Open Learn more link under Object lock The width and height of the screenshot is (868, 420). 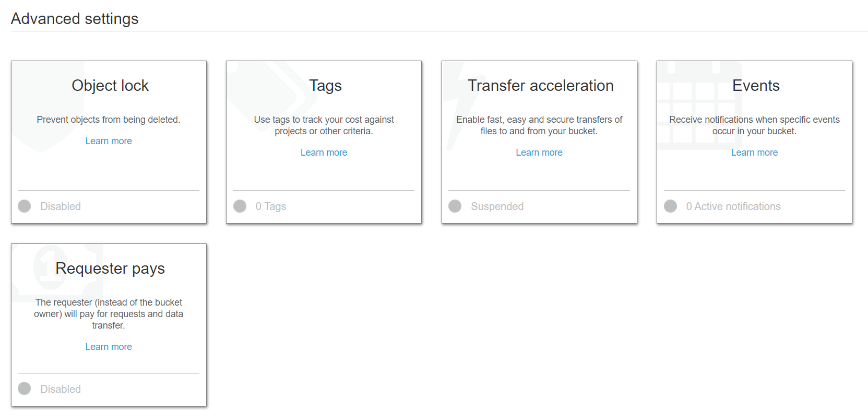point(109,141)
